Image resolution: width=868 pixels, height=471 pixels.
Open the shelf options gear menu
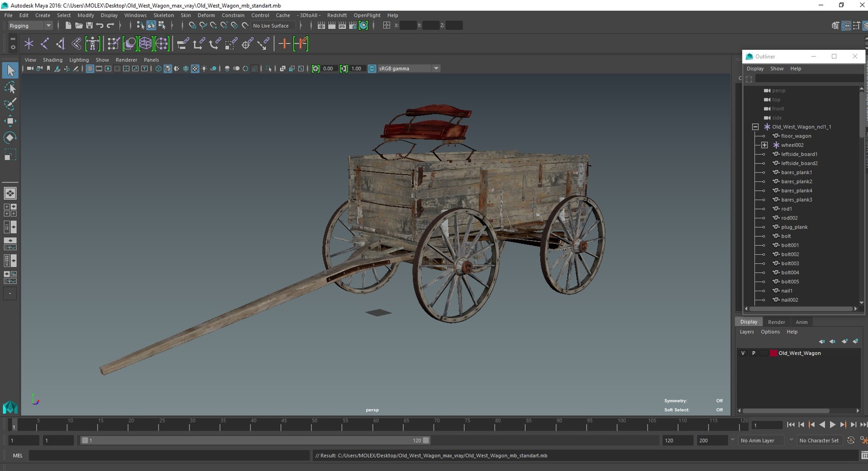(13, 47)
